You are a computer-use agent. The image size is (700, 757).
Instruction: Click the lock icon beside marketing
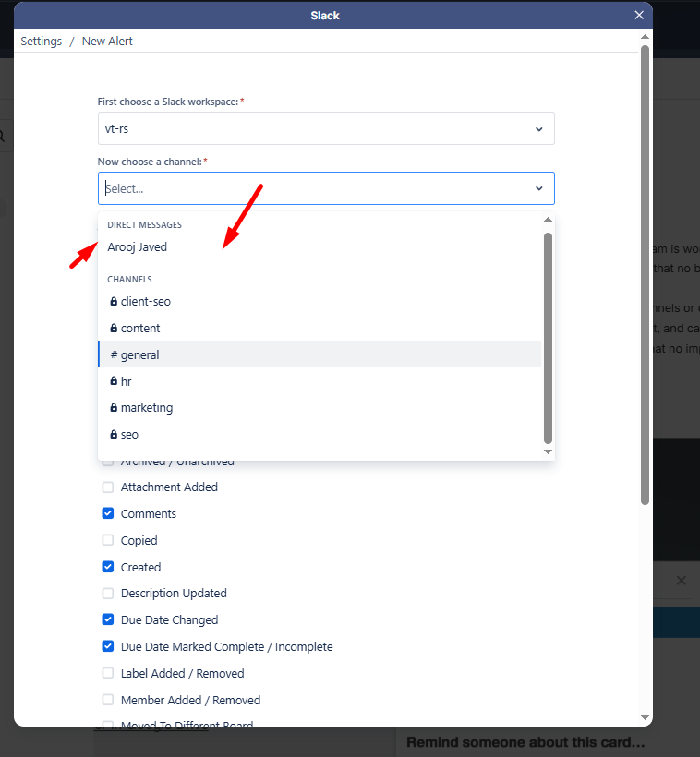114,407
